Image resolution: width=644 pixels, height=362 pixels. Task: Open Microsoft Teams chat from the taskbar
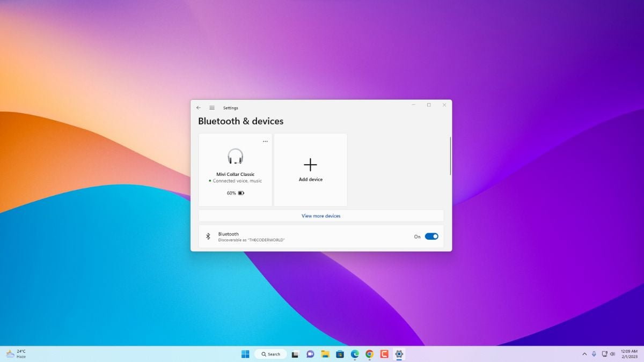310,354
